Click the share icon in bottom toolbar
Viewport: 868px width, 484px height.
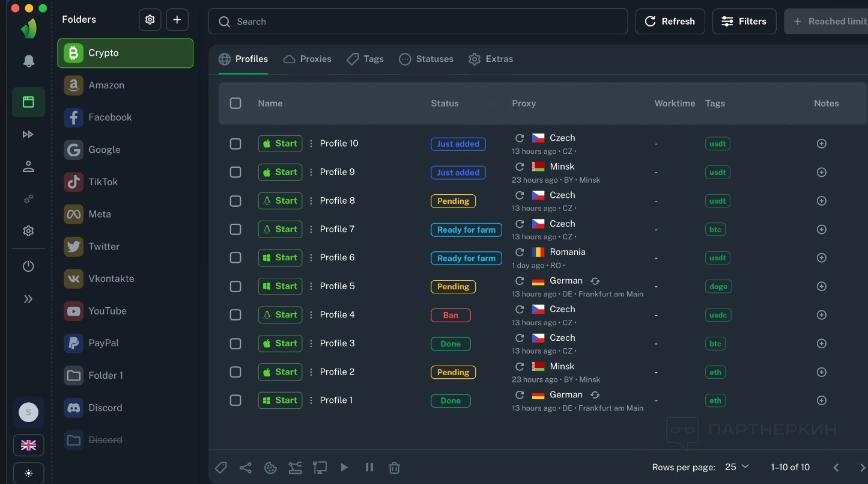click(246, 467)
